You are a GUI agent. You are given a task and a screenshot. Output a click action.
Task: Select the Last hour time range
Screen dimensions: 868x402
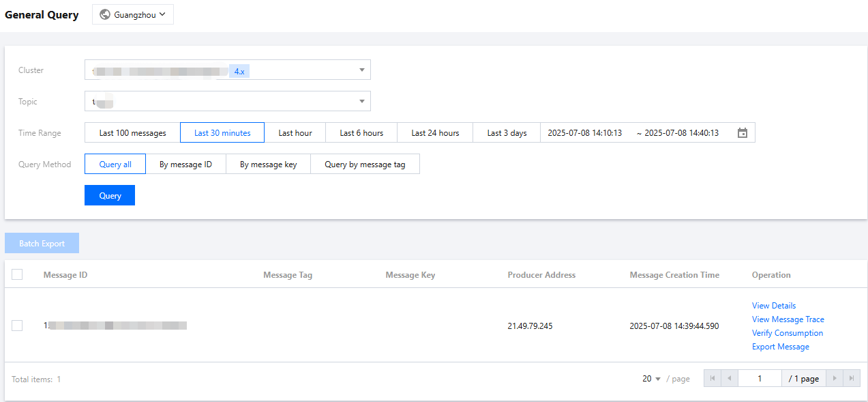click(295, 133)
